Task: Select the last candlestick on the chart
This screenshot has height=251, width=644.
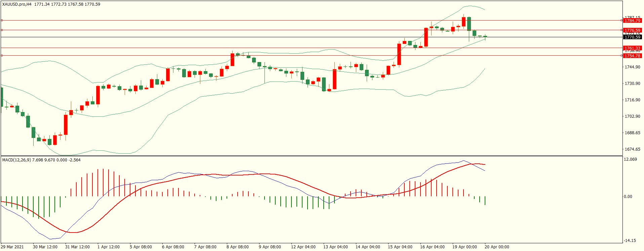Action: tap(485, 37)
